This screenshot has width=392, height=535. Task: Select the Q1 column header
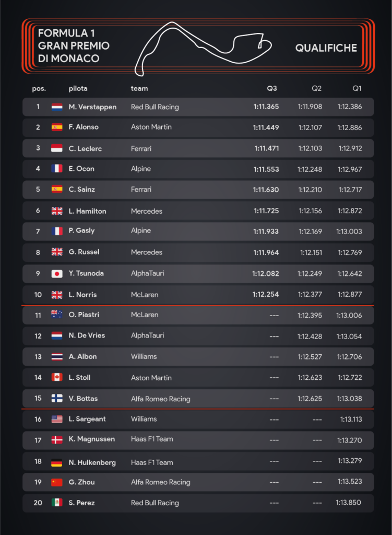click(x=357, y=88)
